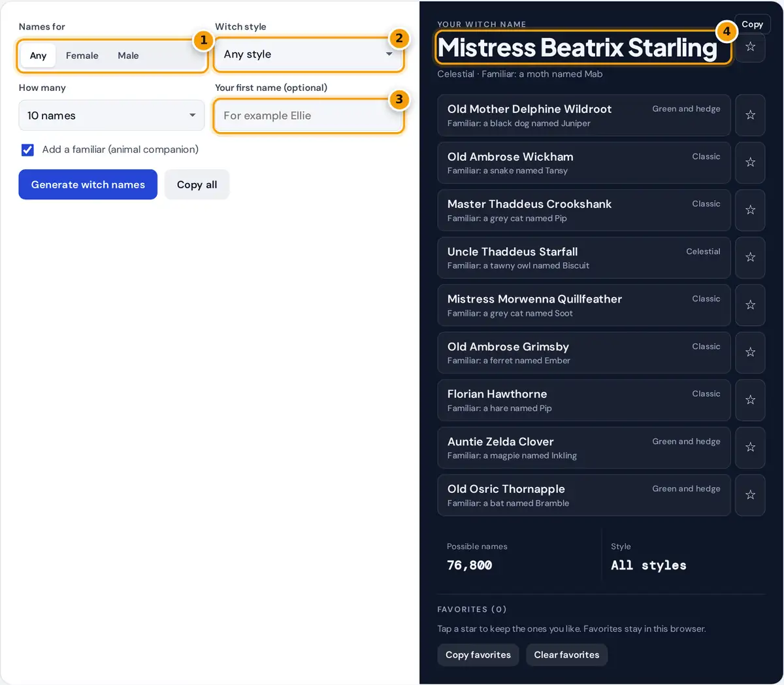Select Male names option
Viewport: 784px width, 685px height.
click(x=128, y=56)
